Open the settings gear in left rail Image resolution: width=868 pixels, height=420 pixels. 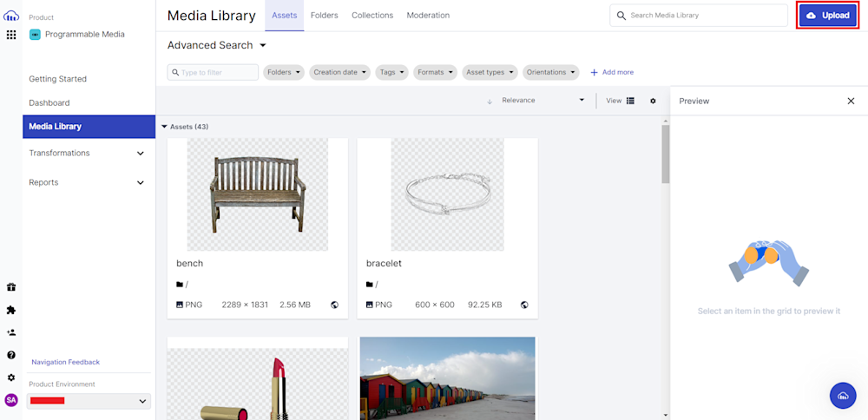(11, 377)
